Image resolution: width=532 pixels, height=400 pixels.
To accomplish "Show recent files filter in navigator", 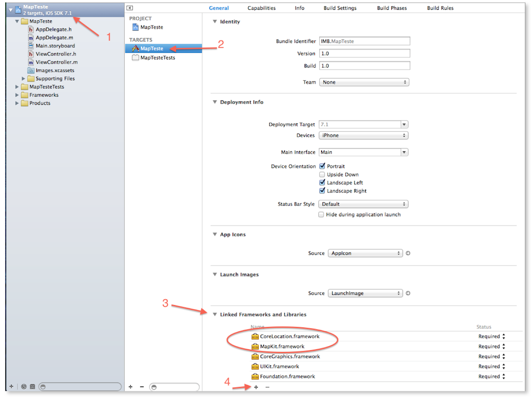I will 24,386.
